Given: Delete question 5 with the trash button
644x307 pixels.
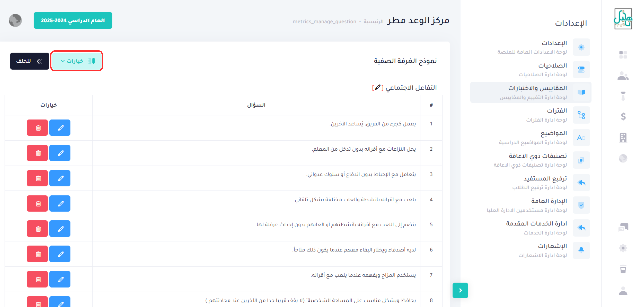Looking at the screenshot, I should (37, 229).
